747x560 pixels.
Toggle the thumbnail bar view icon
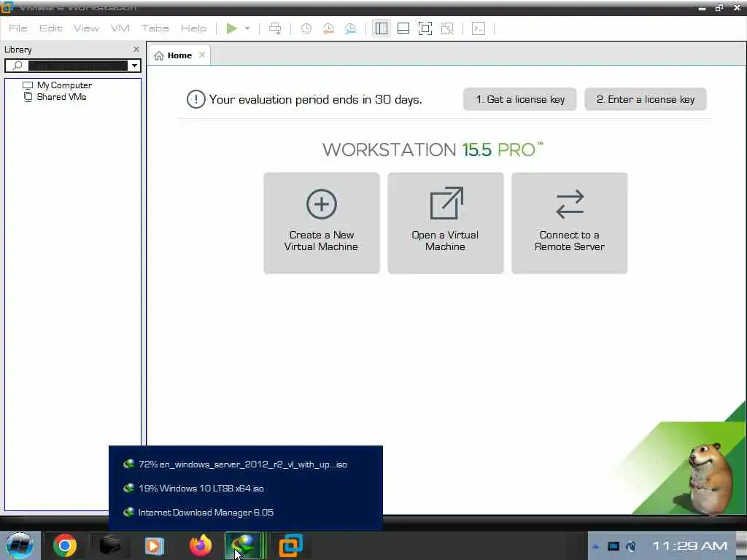tap(403, 28)
